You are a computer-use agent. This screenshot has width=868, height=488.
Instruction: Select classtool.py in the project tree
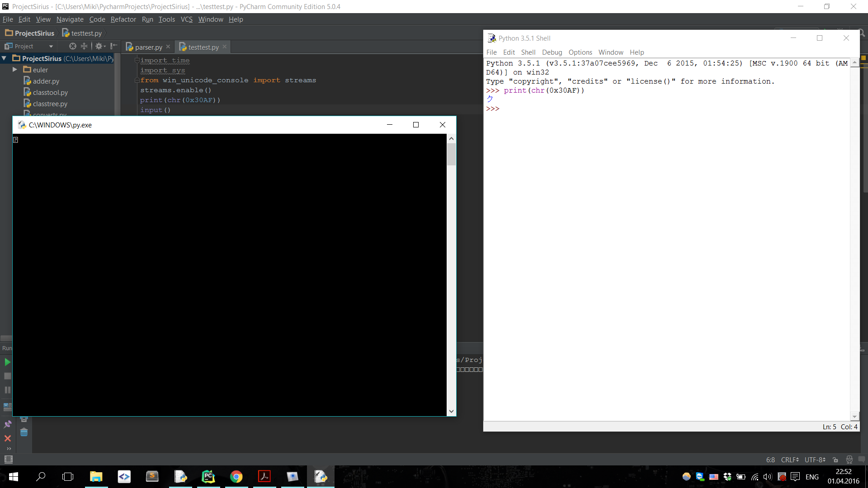click(x=46, y=92)
